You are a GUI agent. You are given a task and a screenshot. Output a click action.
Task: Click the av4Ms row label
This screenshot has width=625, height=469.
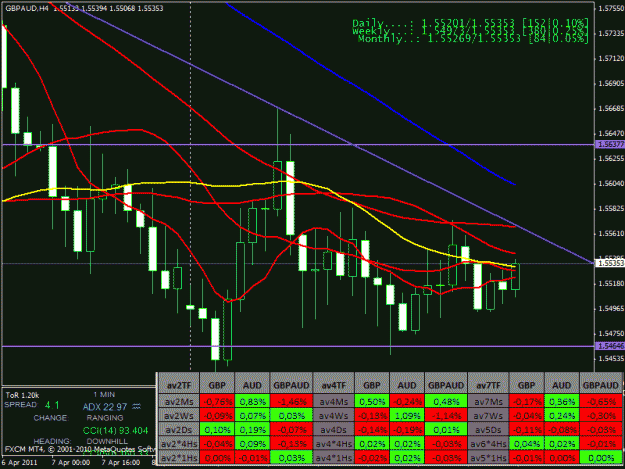point(334,402)
